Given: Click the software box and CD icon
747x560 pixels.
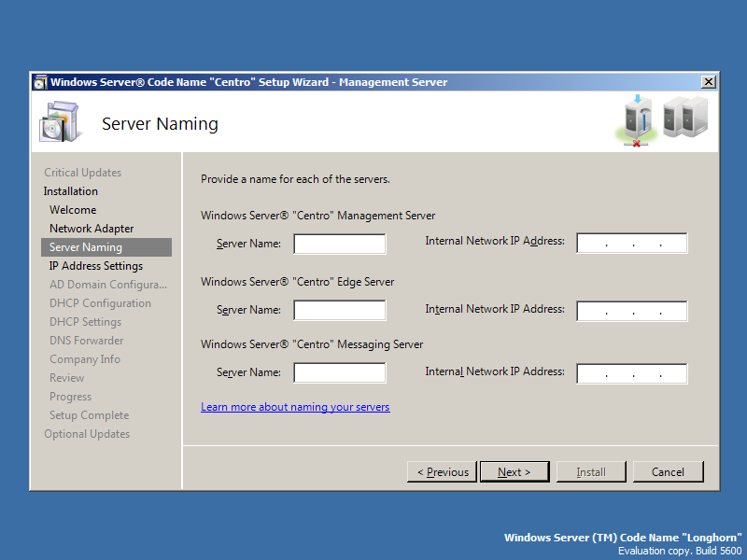Looking at the screenshot, I should (60, 121).
